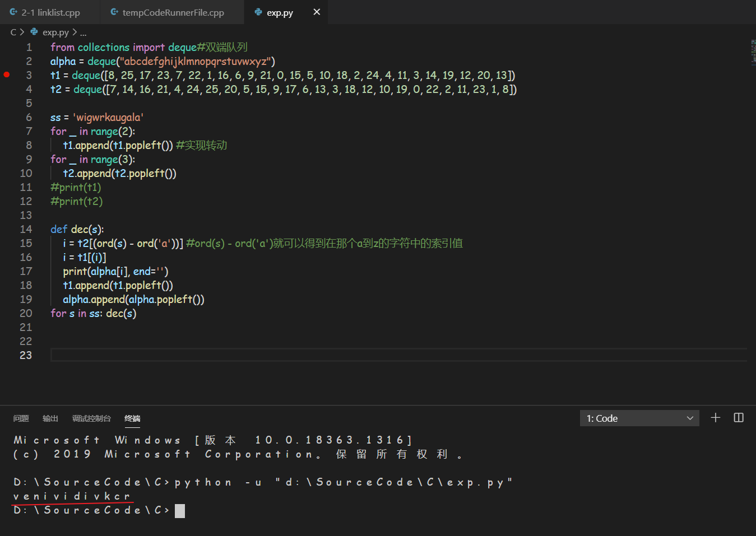Open the 调试控制台 (Debug Console) panel tab
Viewport: 756px width, 536px height.
pyautogui.click(x=91, y=418)
